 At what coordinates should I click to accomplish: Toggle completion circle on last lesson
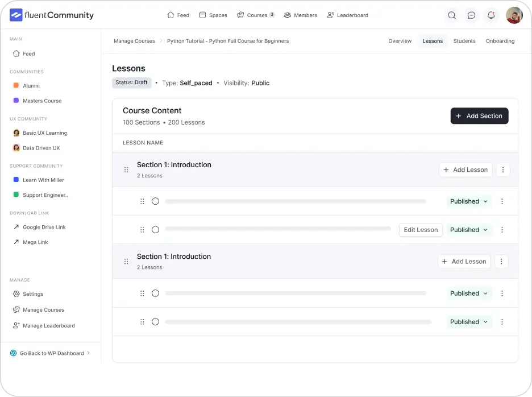(x=155, y=321)
